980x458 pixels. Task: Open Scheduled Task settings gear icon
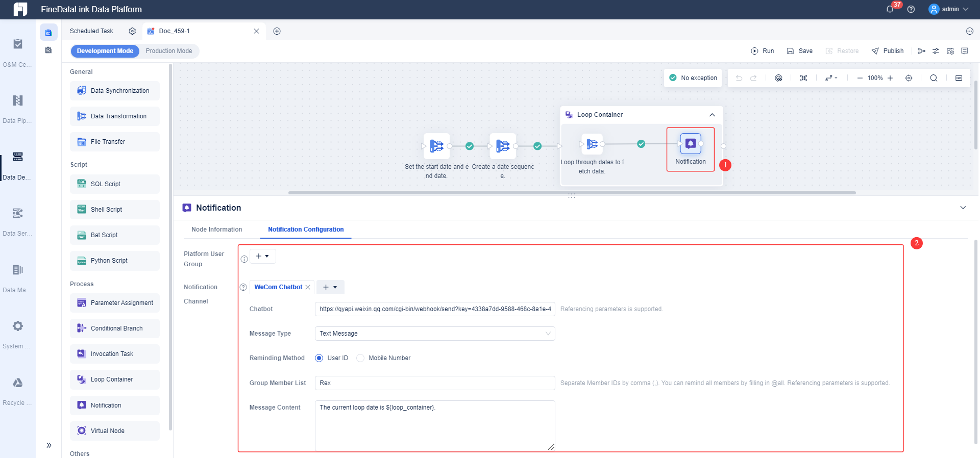132,31
